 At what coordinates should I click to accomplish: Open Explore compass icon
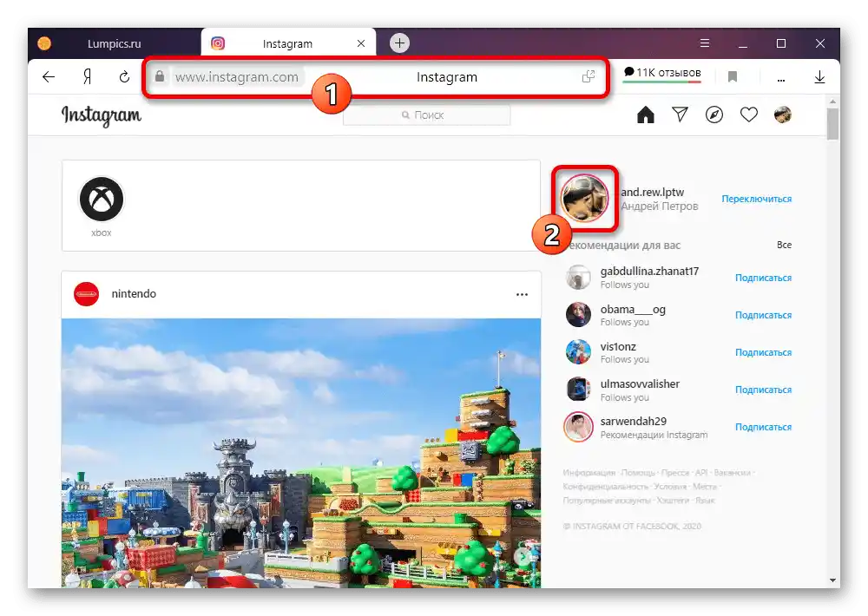tap(714, 115)
